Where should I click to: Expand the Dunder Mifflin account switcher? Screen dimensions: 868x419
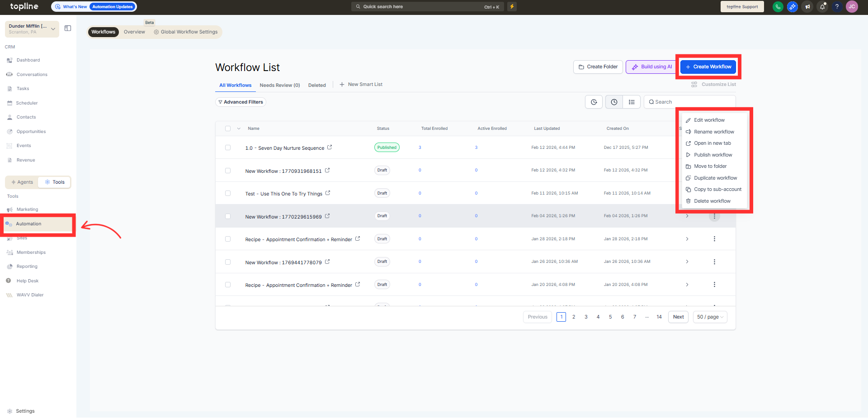[53, 29]
